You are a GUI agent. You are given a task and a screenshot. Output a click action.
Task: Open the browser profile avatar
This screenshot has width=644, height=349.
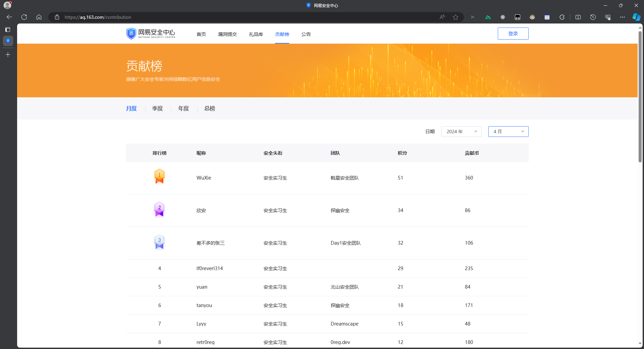(x=7, y=5)
